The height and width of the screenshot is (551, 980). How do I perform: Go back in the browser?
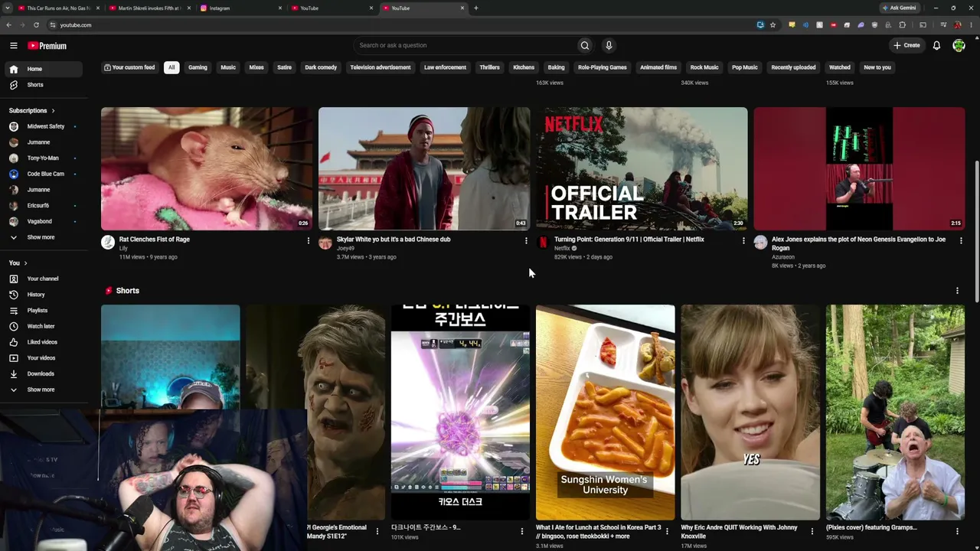tap(8, 25)
